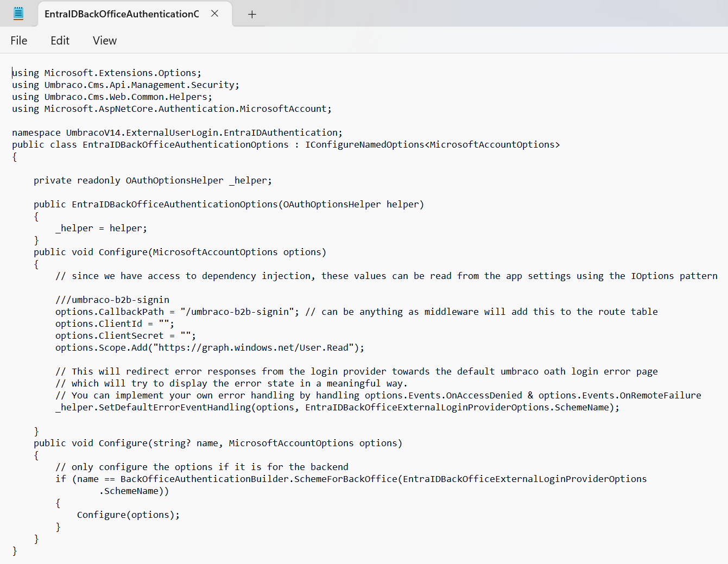Click 'using Microsoft.Extensions.Options;' line

click(x=106, y=73)
